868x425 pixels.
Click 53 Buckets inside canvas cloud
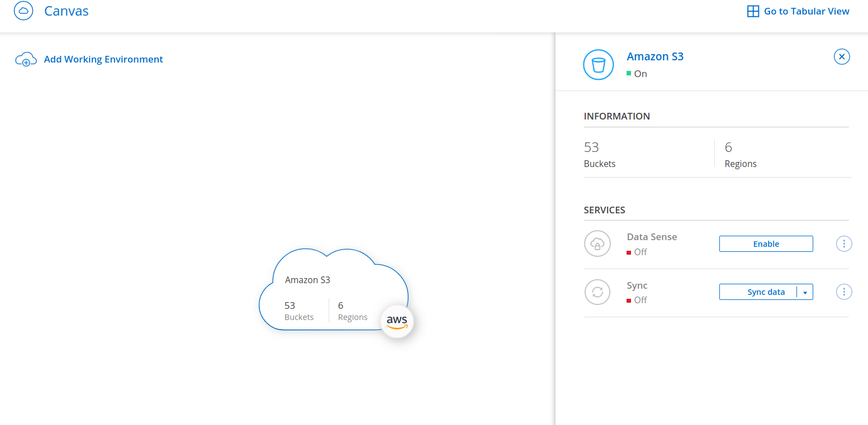coord(299,311)
